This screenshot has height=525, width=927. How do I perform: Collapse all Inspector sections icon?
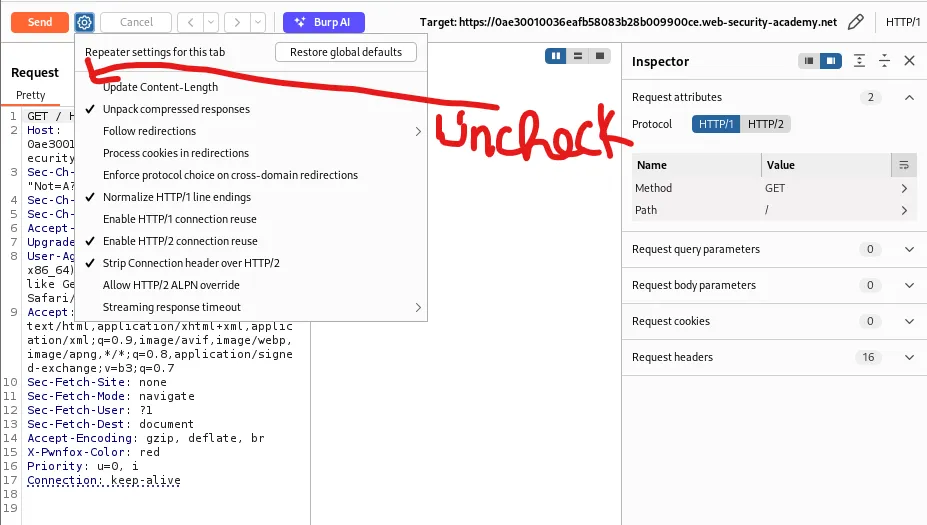point(884,61)
